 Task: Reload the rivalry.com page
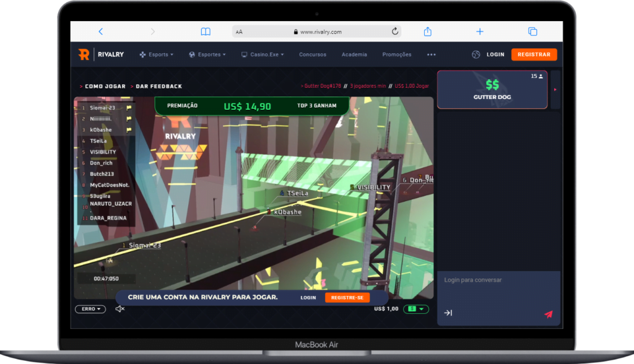(395, 31)
